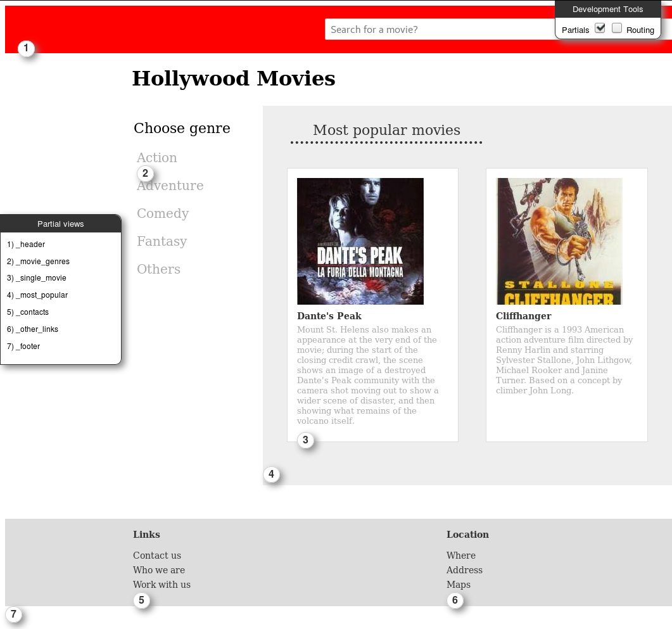This screenshot has width=672, height=629.
Task: Open the Address link
Action: [464, 570]
